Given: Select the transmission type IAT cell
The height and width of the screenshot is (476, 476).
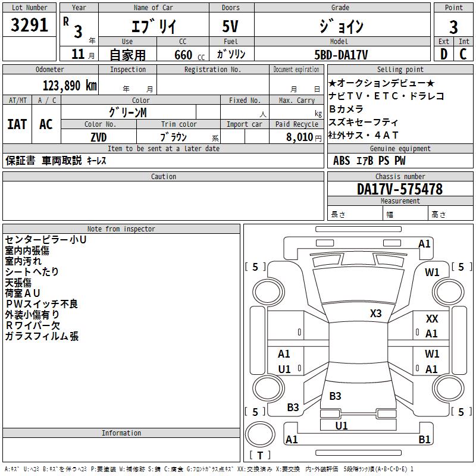Looking at the screenshot, I should pyautogui.click(x=17, y=124).
